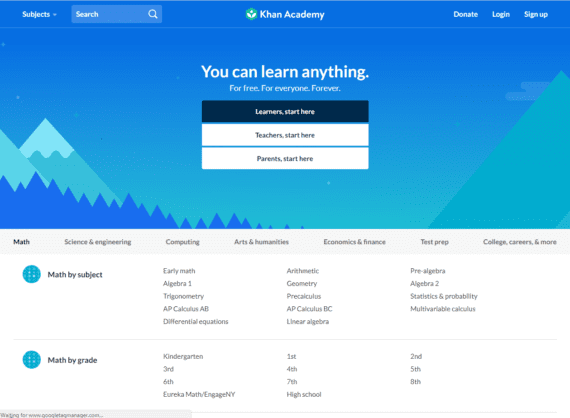Go to Trigonometry
This screenshot has width=570, height=418.
(x=183, y=296)
